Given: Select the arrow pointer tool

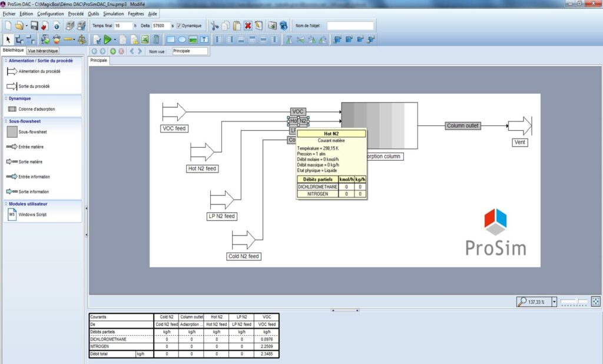Looking at the screenshot, I should point(8,39).
